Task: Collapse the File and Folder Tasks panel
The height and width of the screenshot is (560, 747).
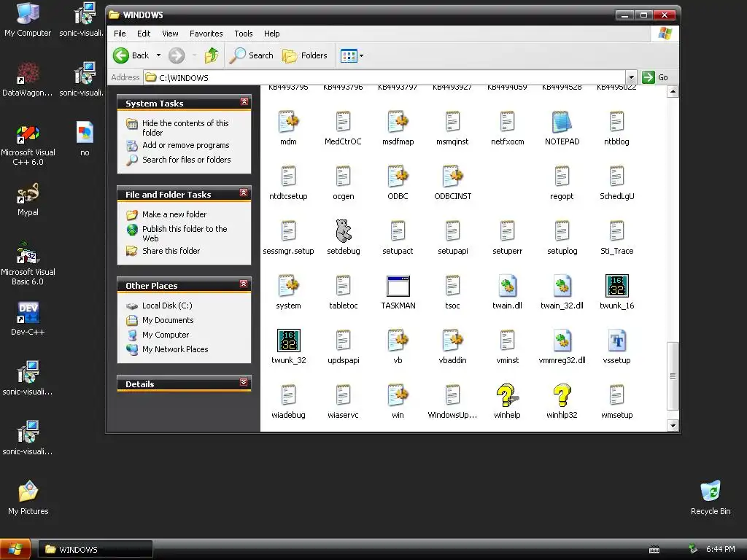Action: (x=244, y=192)
